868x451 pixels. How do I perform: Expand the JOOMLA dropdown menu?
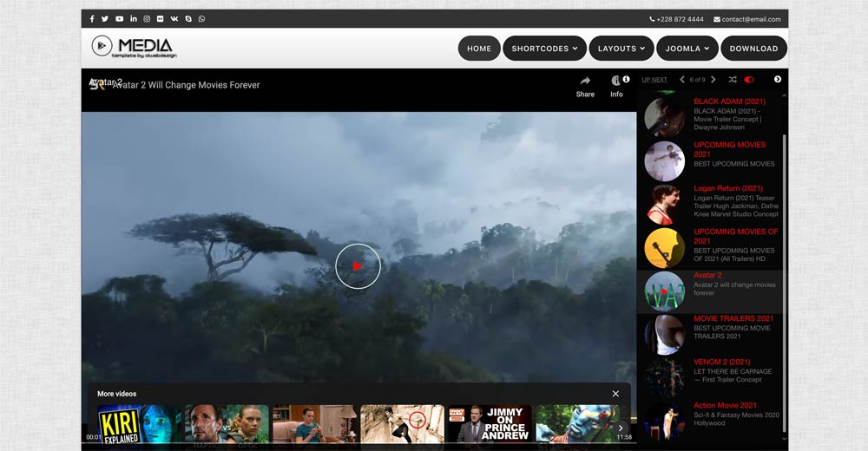687,49
